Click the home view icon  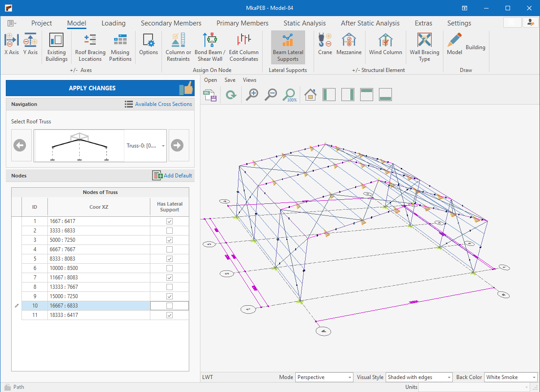[310, 94]
